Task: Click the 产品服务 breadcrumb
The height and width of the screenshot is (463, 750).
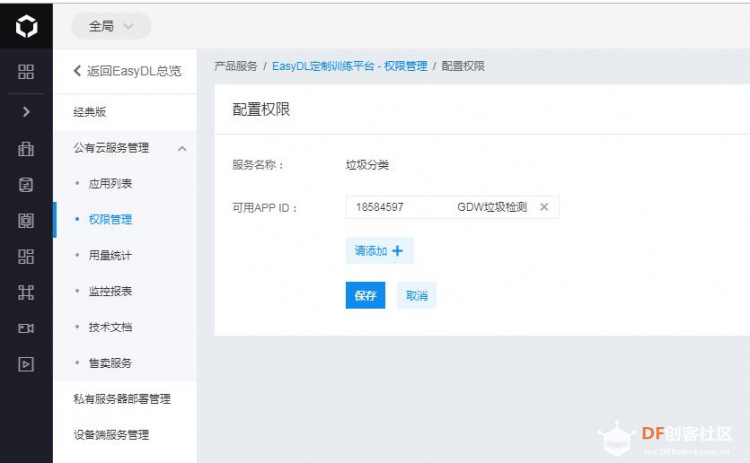Action: click(236, 66)
